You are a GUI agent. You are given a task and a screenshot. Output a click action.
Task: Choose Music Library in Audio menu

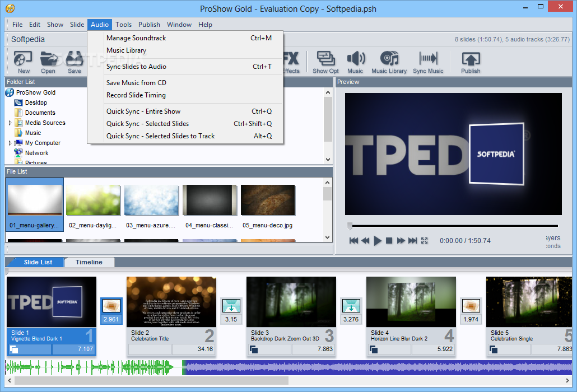tap(185, 50)
